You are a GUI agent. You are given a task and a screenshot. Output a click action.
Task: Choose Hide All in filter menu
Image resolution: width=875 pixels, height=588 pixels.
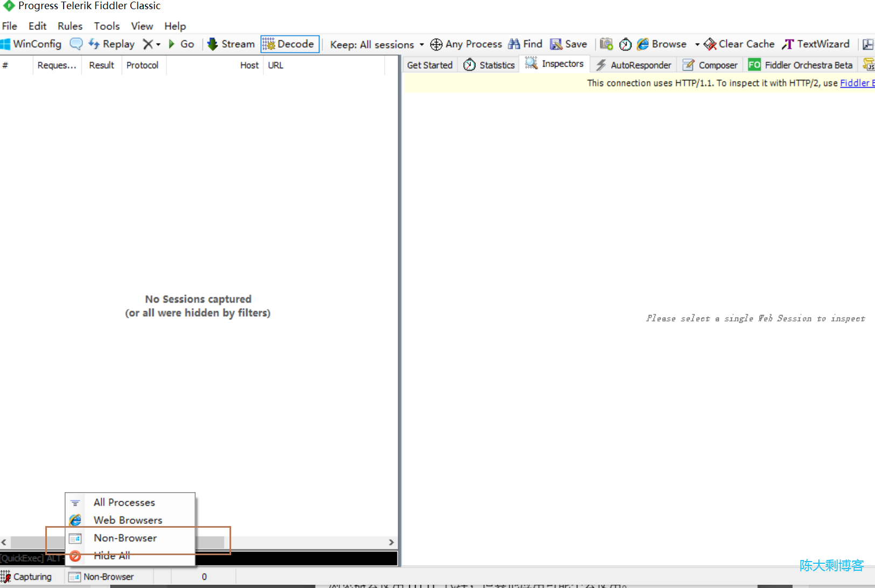pos(130,556)
